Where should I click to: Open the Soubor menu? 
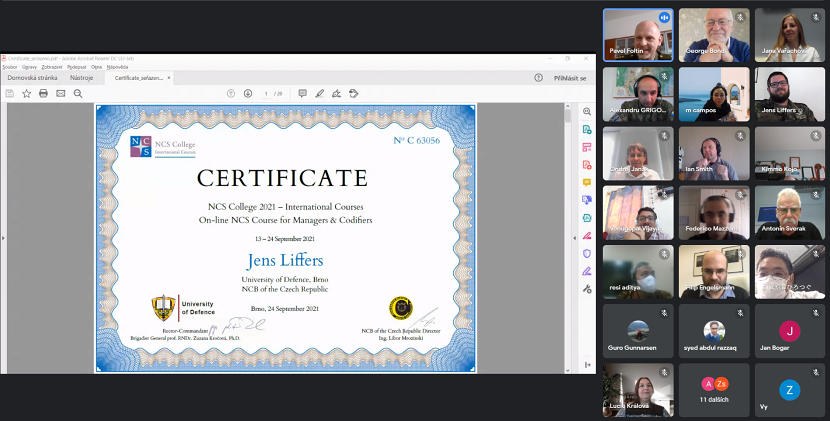click(10, 67)
